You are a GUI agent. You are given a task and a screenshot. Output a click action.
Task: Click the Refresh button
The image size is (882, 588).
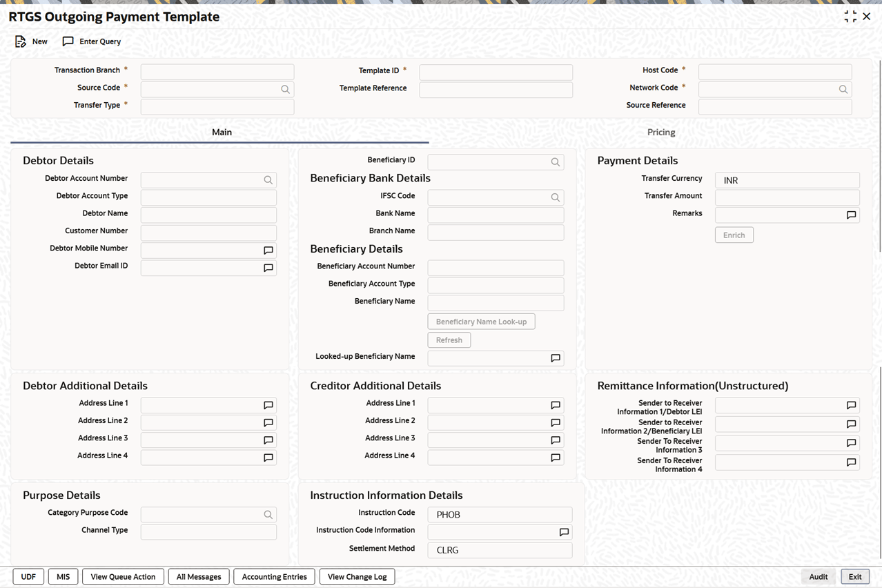pyautogui.click(x=449, y=340)
